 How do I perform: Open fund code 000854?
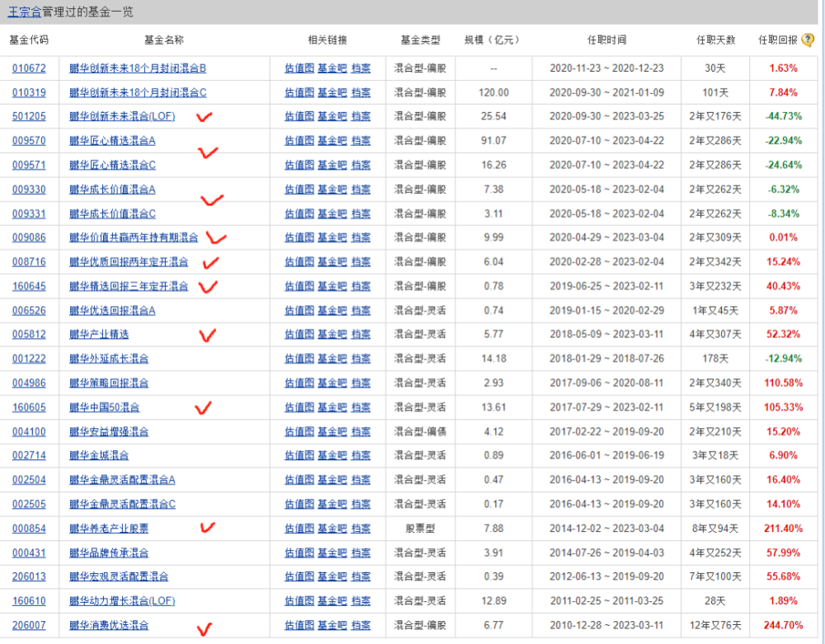pyautogui.click(x=29, y=529)
